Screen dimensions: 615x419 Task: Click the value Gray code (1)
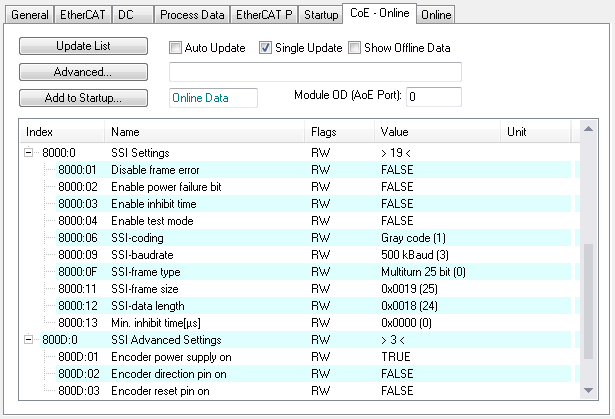(413, 238)
